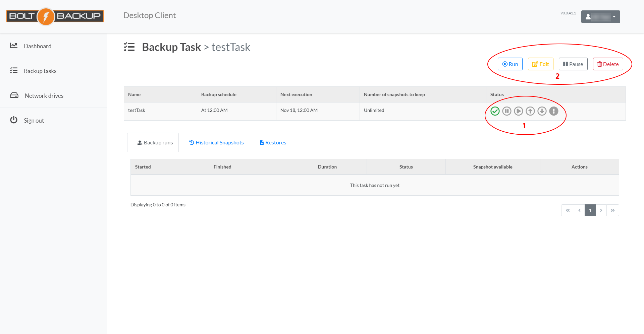Image resolution: width=644 pixels, height=334 pixels.
Task: Click the download arrow status icon
Action: point(542,111)
